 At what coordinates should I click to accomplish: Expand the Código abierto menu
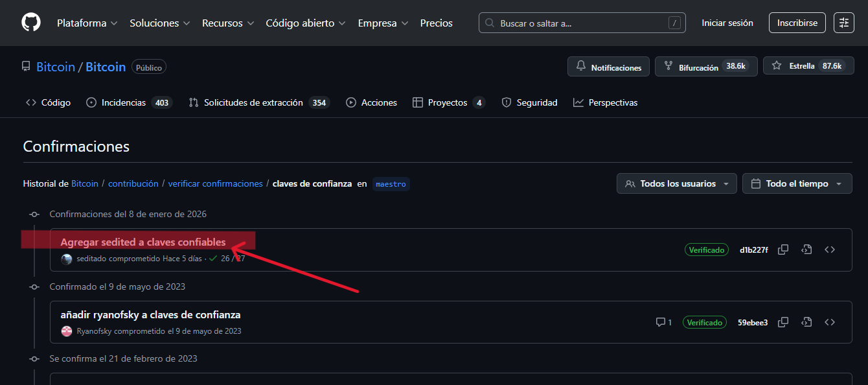tap(306, 23)
